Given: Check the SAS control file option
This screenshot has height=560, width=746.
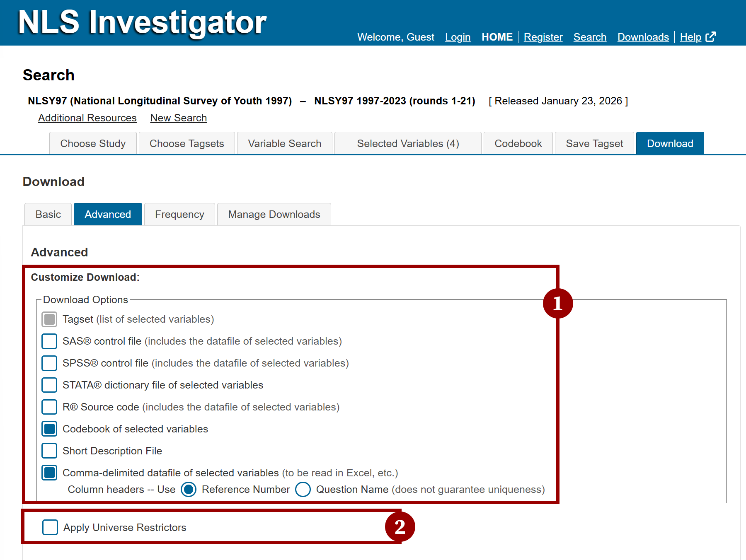Looking at the screenshot, I should (49, 341).
